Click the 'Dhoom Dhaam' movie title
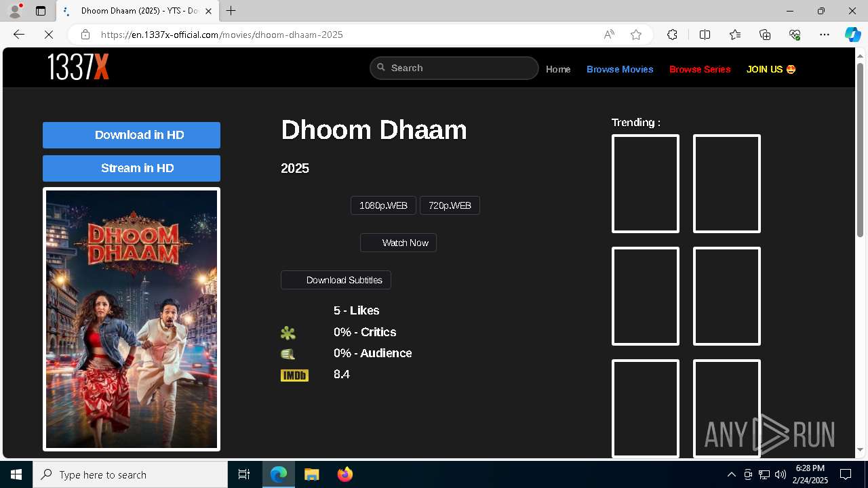 coord(374,129)
